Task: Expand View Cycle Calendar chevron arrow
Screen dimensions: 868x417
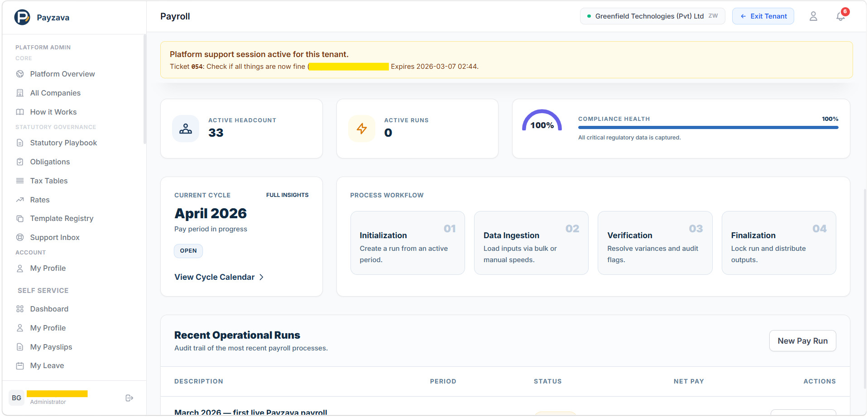Action: click(261, 277)
